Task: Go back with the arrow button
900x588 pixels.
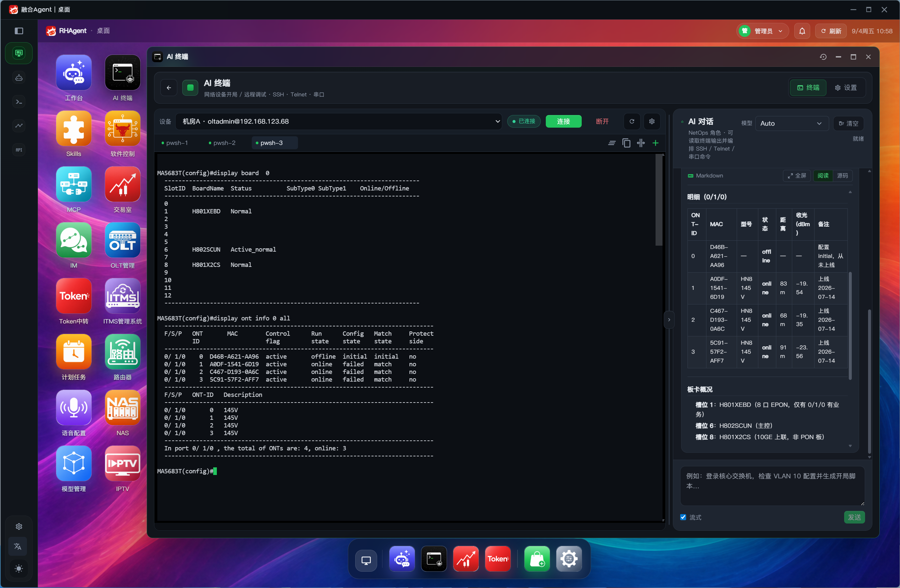Action: coord(169,88)
